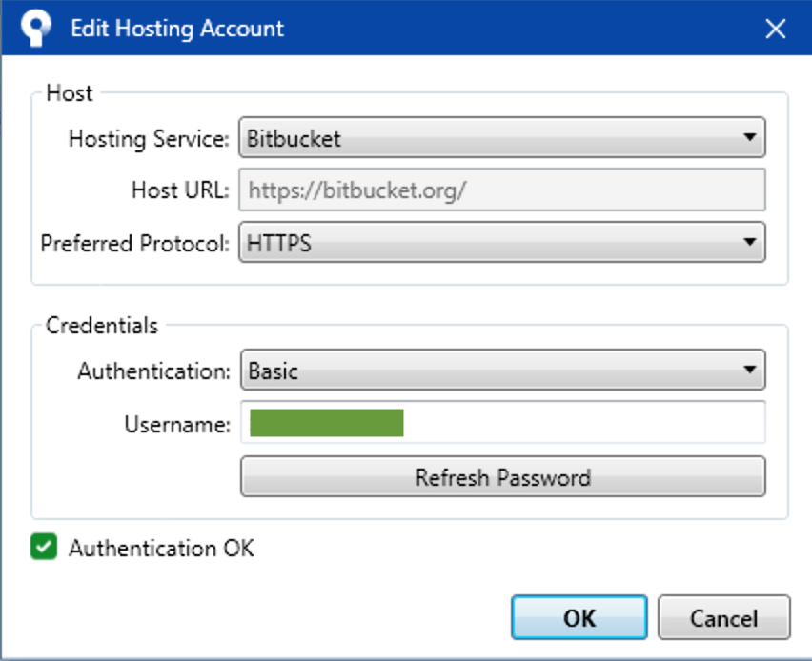Click the "Authentication OK" status text

(162, 549)
